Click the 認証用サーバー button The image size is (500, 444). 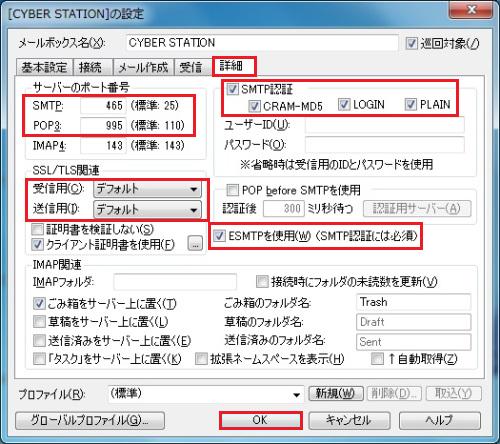click(417, 209)
